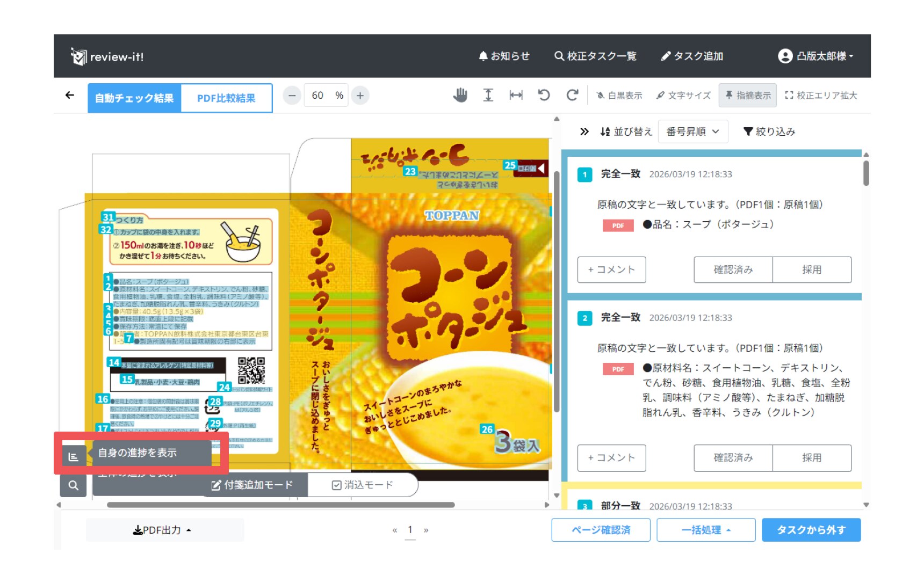Viewport: 924px width, 583px height.
Task: Open the 番号昇順 sort dropdown
Action: click(692, 132)
